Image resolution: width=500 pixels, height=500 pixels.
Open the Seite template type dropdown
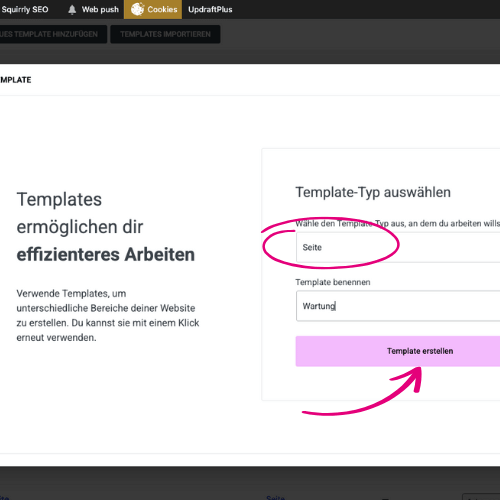(x=398, y=247)
